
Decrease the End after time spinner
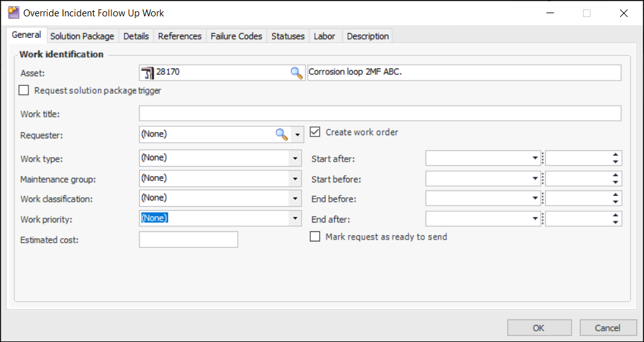tap(616, 223)
